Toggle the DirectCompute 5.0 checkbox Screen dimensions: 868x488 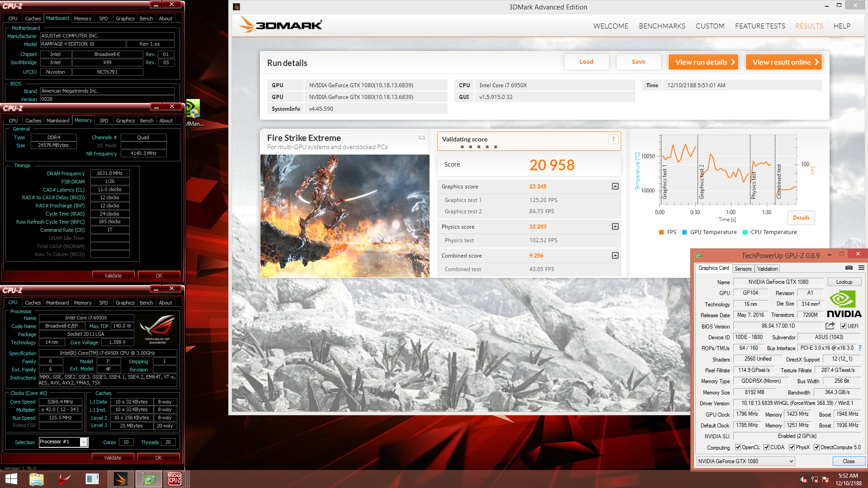(x=816, y=447)
